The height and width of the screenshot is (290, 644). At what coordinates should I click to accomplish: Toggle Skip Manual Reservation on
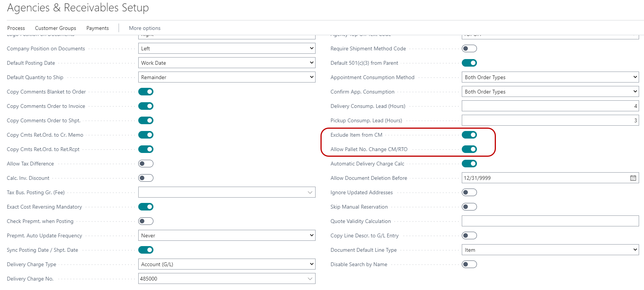(x=469, y=207)
